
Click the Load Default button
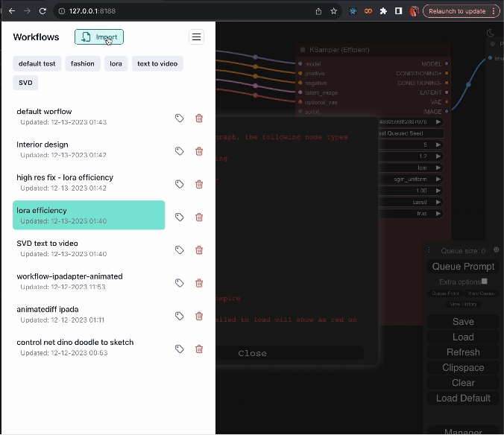pos(463,398)
